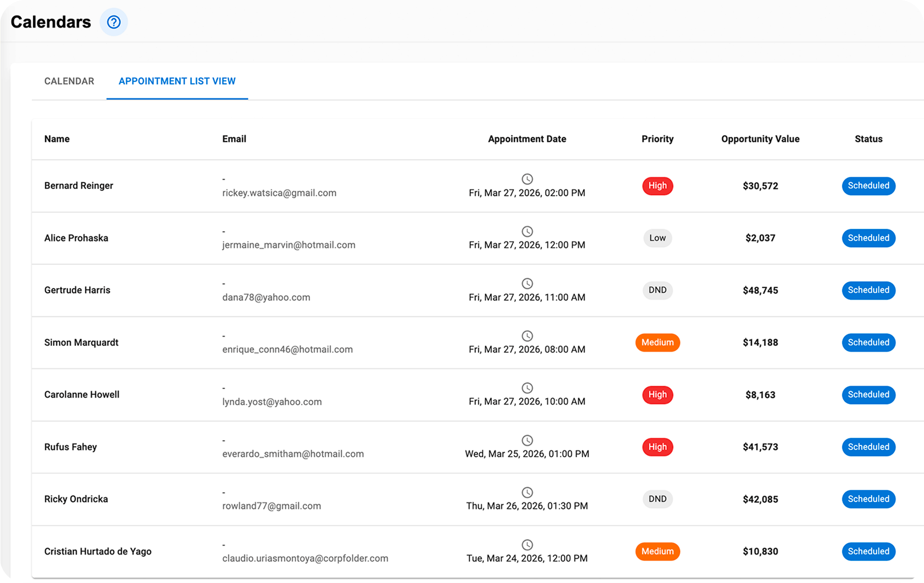This screenshot has height=583, width=924.
Task: Click the Priority column header
Action: pyautogui.click(x=657, y=139)
